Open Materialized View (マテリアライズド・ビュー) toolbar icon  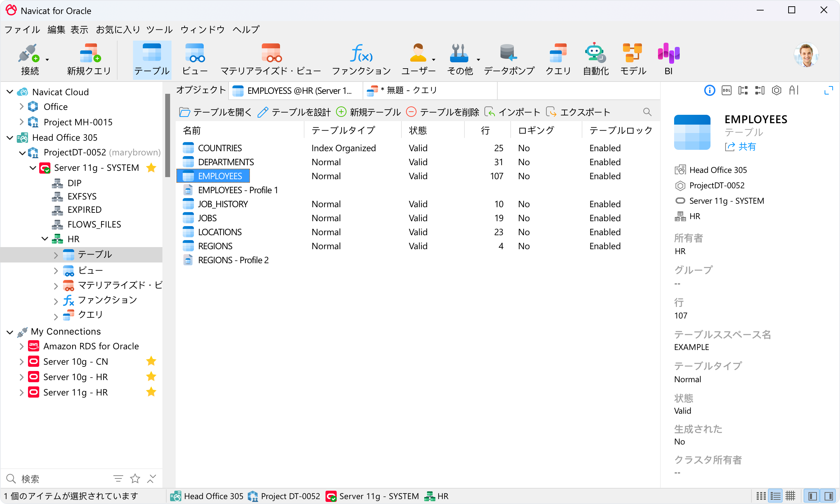271,59
